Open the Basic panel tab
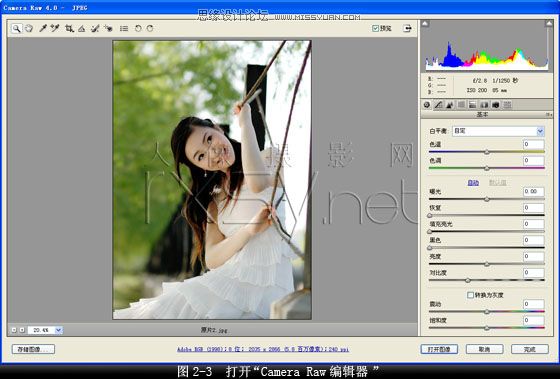Screen dimensions: 560x379 (x=427, y=105)
